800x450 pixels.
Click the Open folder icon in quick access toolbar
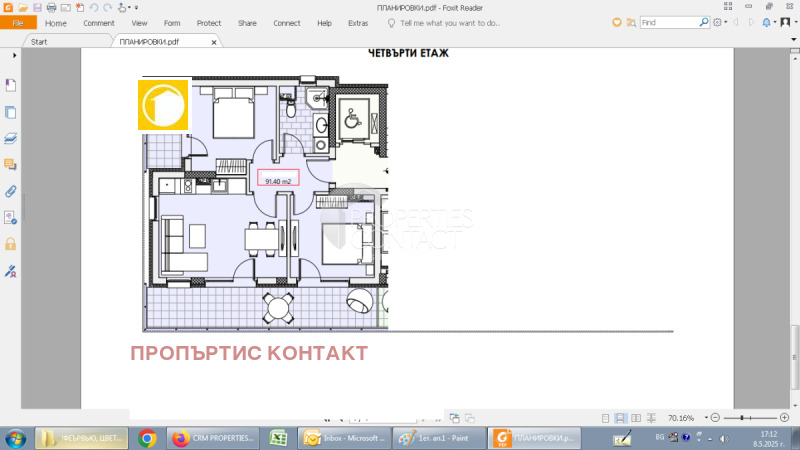coord(22,8)
